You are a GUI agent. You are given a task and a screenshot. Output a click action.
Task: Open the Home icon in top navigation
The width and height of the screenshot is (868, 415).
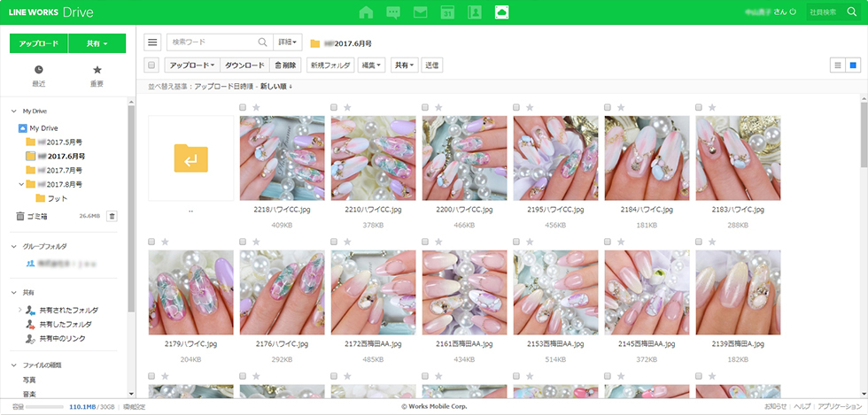[366, 12]
